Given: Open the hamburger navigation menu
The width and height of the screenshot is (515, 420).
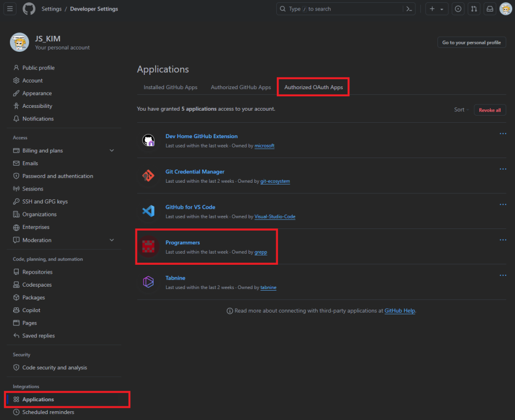Looking at the screenshot, I should (x=10, y=9).
